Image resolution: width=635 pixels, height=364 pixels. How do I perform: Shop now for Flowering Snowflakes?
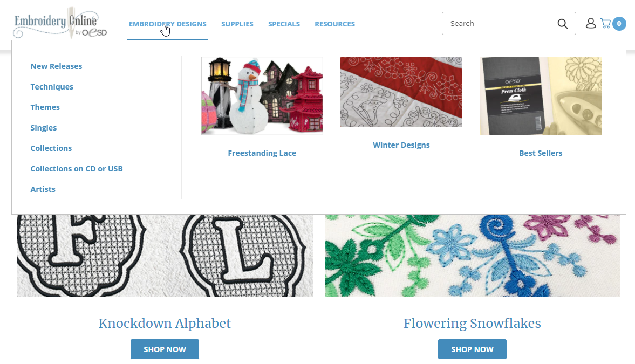(472, 349)
